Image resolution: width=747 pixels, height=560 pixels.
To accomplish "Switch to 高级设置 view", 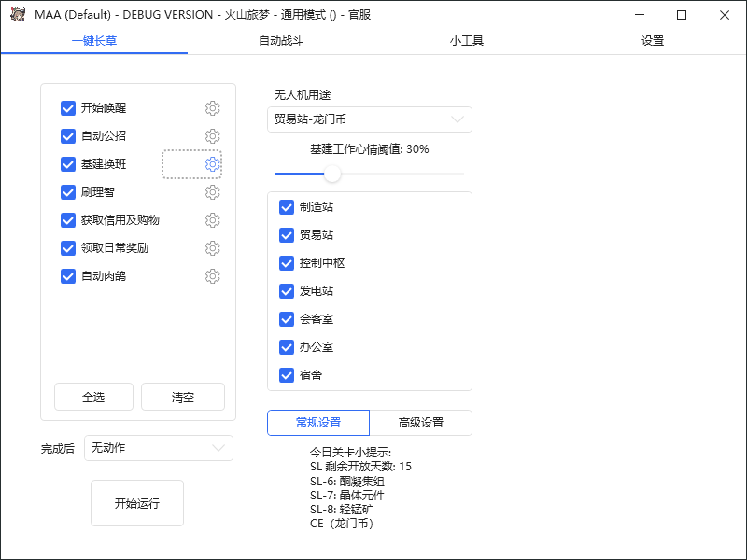I will click(421, 423).
